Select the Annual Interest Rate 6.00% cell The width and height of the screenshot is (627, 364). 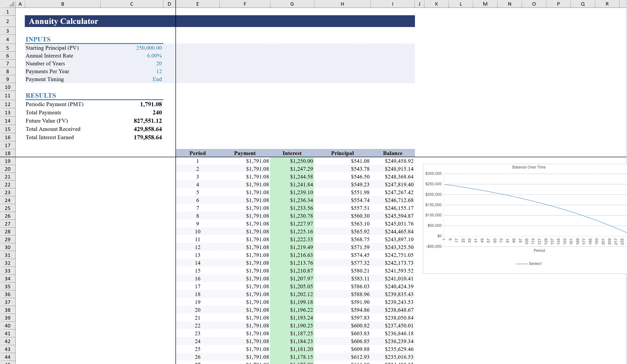coord(132,56)
